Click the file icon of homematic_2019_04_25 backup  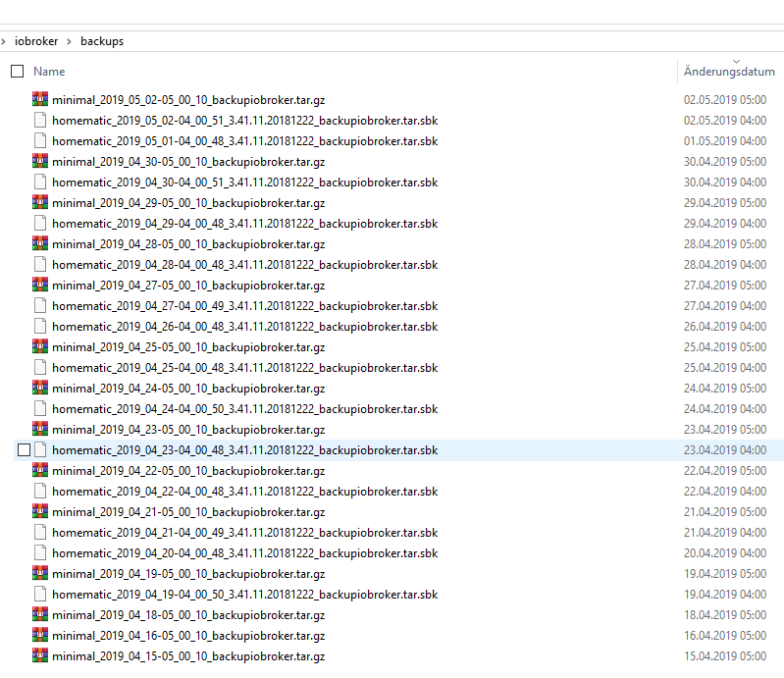(40, 368)
